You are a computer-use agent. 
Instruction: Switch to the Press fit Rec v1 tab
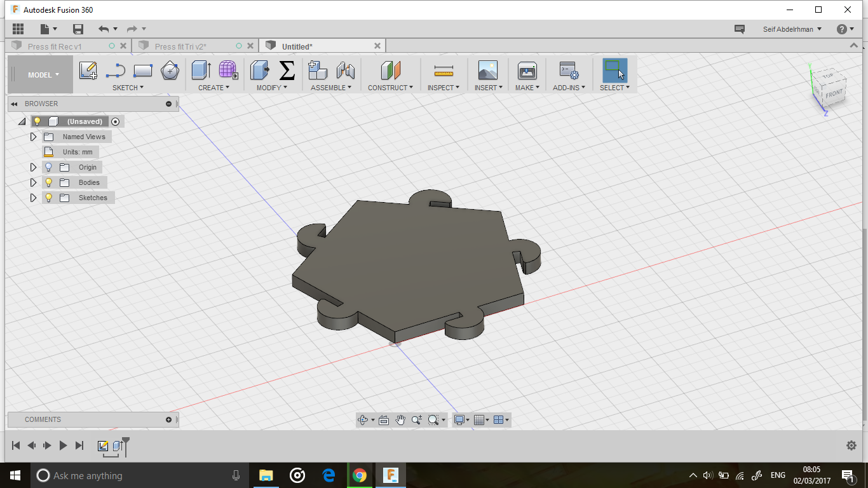click(55, 46)
